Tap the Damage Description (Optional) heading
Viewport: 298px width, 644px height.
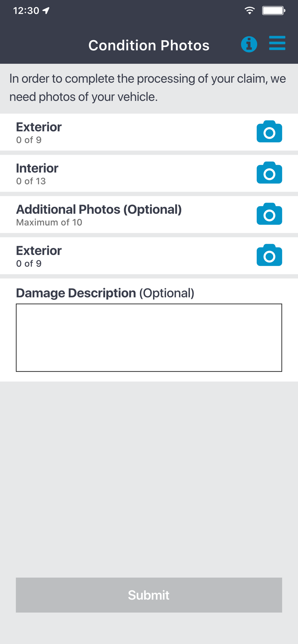click(105, 293)
